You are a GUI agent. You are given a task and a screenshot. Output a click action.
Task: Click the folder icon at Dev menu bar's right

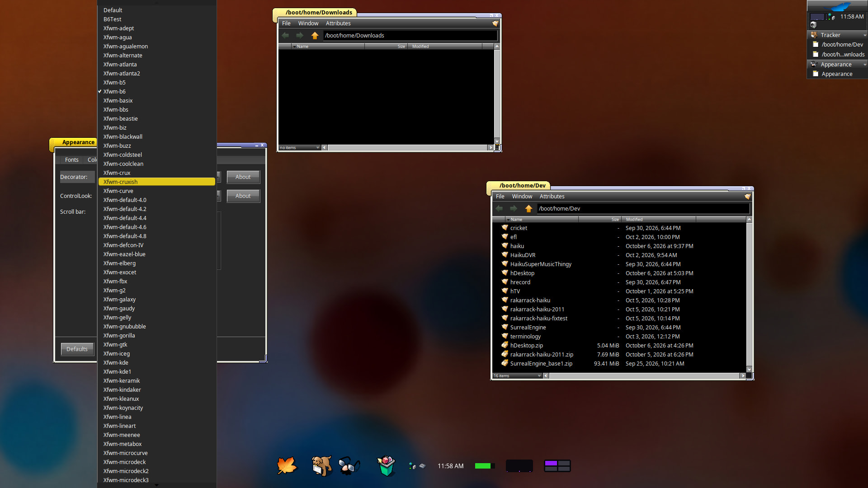click(747, 196)
